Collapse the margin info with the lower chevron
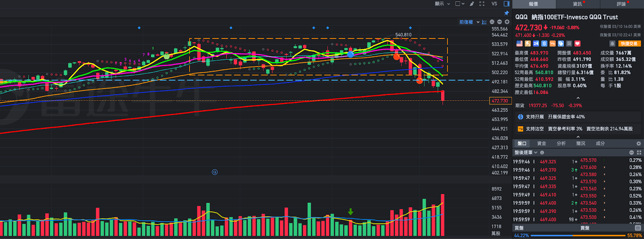 point(578,137)
